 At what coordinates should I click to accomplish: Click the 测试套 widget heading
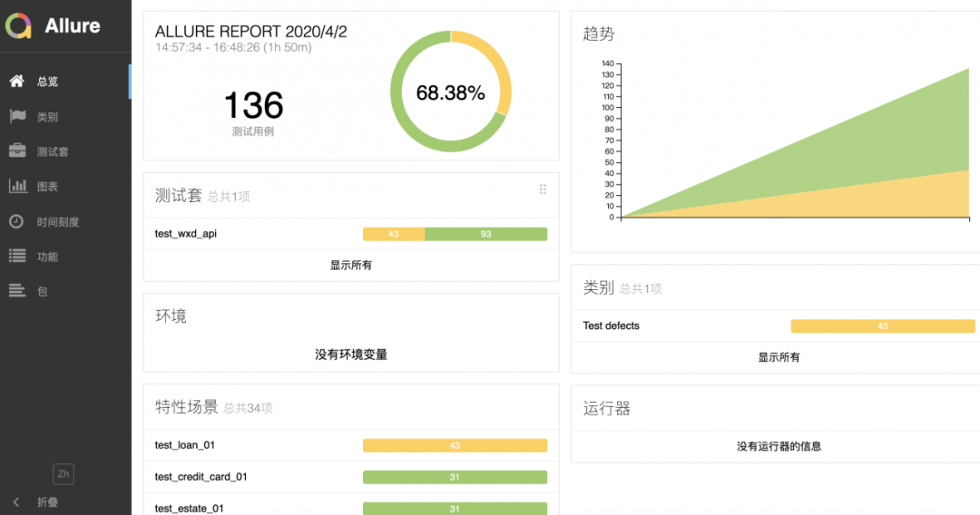point(178,195)
